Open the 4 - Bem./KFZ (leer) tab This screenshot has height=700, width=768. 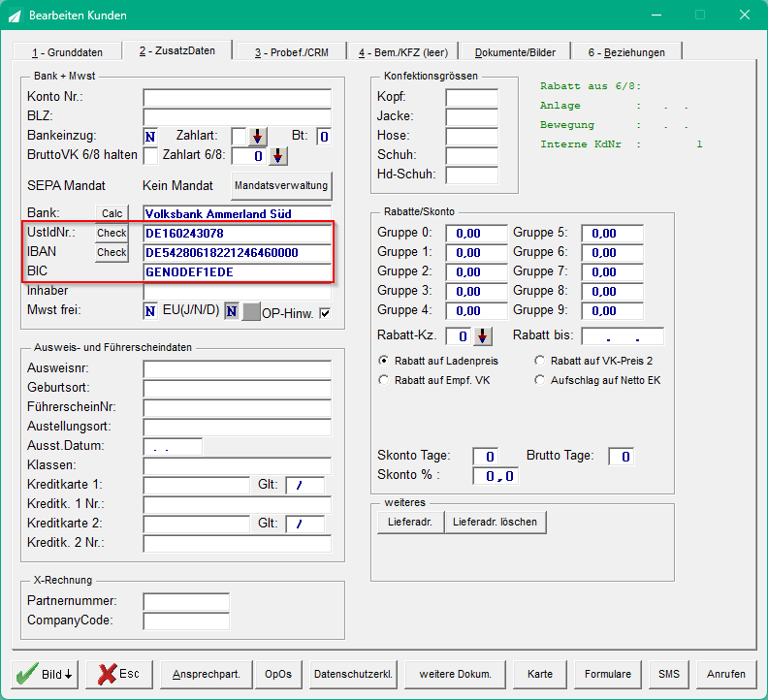point(403,52)
